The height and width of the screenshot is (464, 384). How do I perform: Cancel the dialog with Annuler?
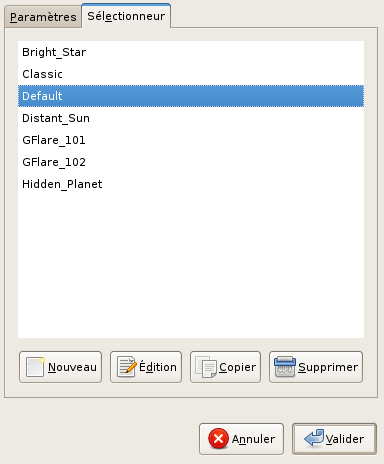241,439
